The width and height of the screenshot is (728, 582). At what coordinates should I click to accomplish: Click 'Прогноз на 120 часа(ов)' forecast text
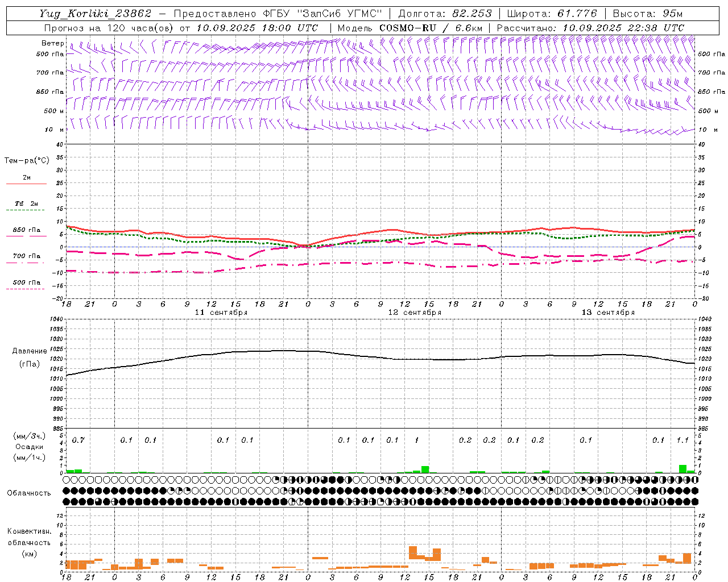[x=110, y=28]
